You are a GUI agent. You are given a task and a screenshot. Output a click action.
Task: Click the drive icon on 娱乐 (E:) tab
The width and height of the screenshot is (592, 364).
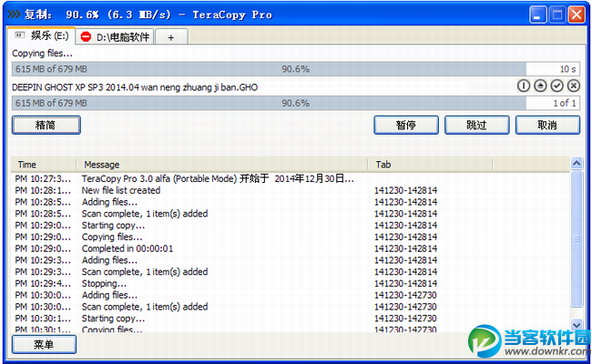[20, 35]
